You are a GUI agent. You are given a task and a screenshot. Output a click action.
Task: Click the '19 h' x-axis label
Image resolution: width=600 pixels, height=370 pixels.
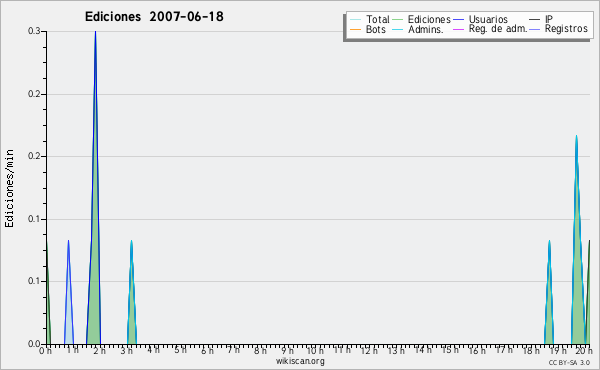(x=558, y=350)
